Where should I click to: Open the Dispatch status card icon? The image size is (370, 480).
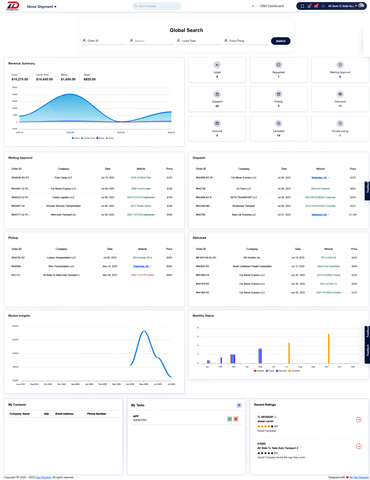217,94
